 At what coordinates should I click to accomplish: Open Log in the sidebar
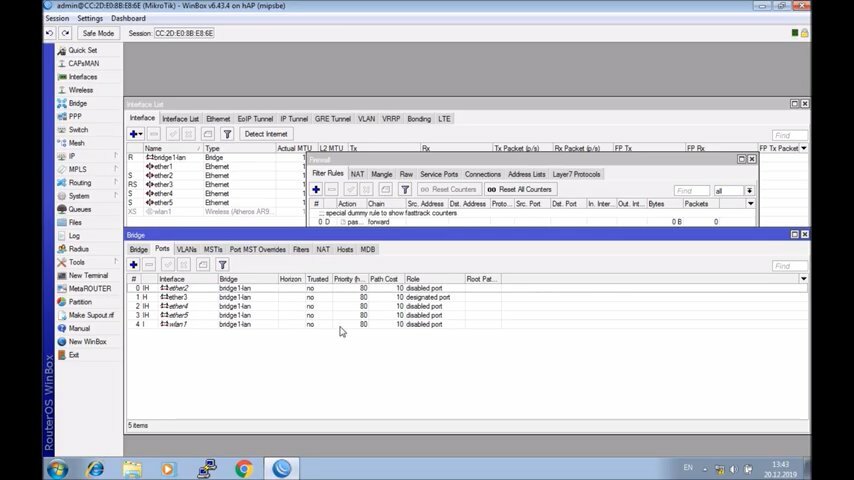[74, 236]
